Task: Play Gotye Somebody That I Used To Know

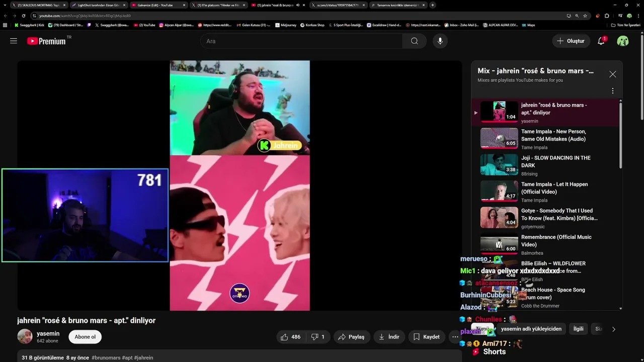Action: [x=545, y=218]
